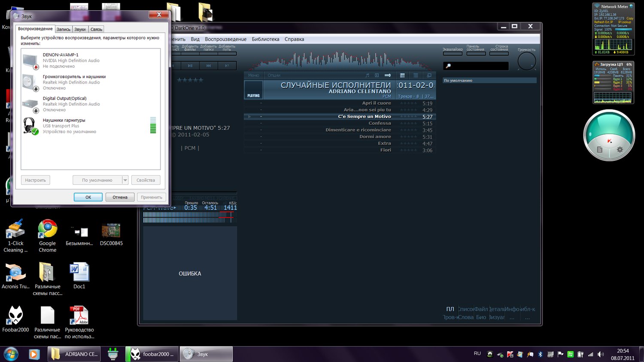Open the Меню dropdown in playlist header
This screenshot has width=644, height=362.
[x=254, y=75]
